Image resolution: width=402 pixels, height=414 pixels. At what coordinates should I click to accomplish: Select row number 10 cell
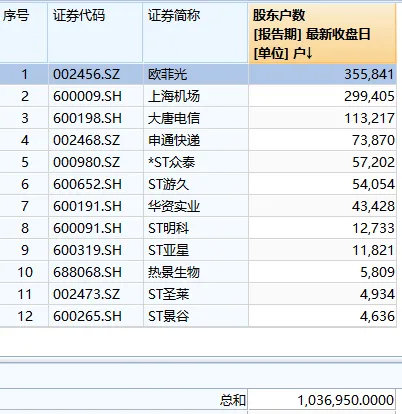point(23,272)
